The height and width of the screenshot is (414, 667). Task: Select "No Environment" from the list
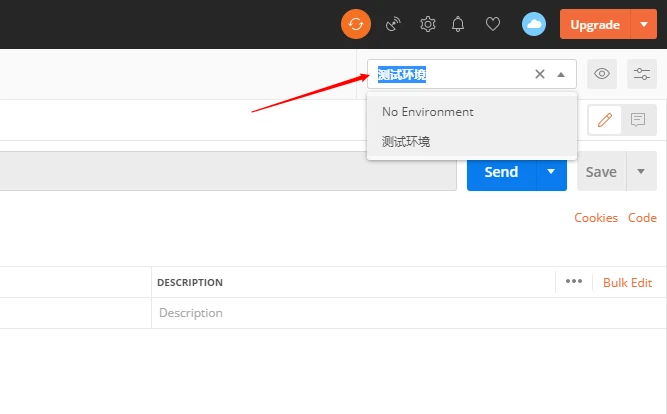coord(428,112)
